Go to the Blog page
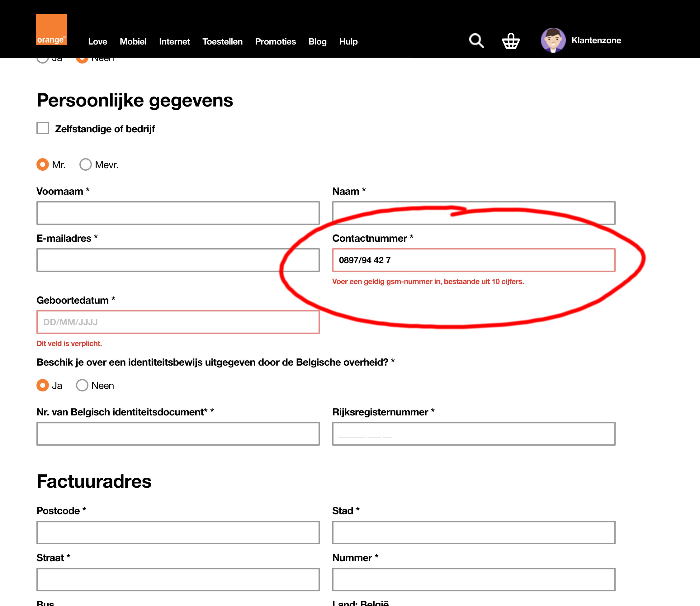This screenshot has height=606, width=700. click(x=318, y=42)
